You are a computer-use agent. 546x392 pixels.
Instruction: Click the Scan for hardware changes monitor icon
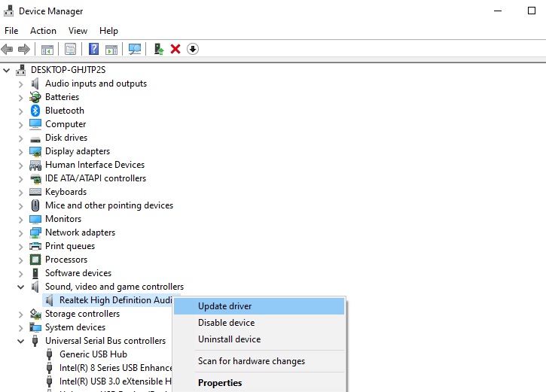point(135,49)
